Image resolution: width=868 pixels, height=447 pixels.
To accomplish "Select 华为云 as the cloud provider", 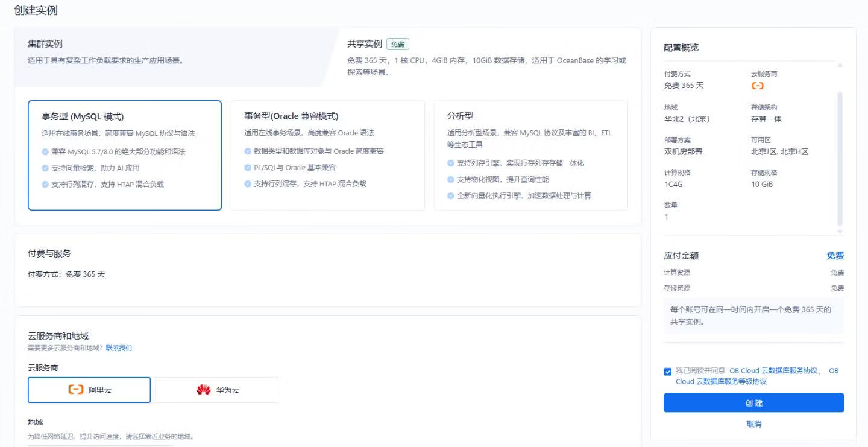I will pyautogui.click(x=217, y=390).
